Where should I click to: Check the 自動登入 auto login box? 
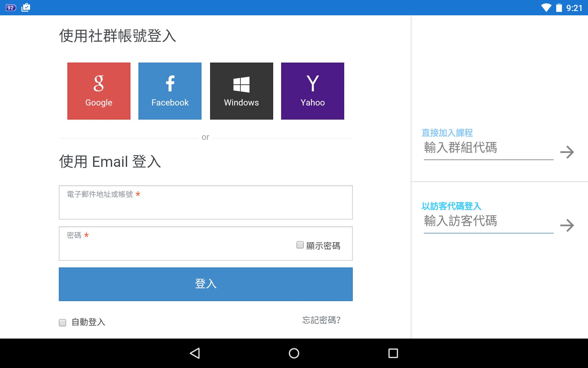(62, 323)
